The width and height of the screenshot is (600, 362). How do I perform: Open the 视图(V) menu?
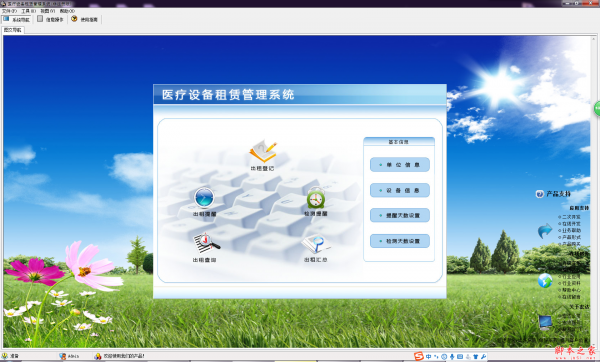(x=48, y=11)
